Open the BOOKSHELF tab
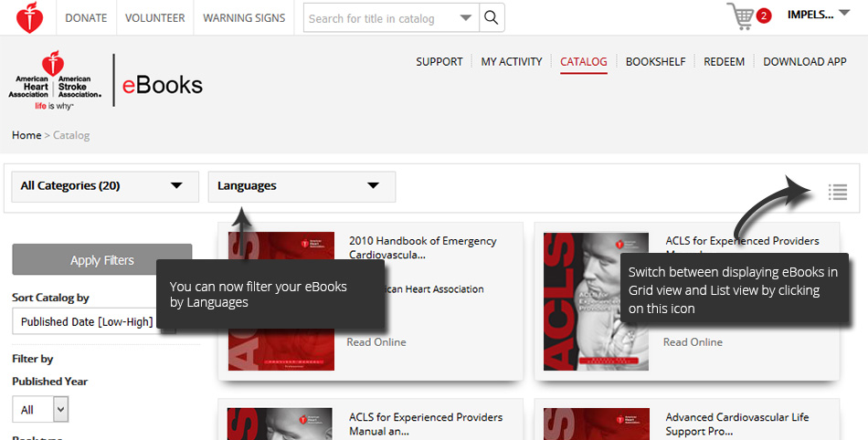This screenshot has width=868, height=440. click(x=655, y=62)
